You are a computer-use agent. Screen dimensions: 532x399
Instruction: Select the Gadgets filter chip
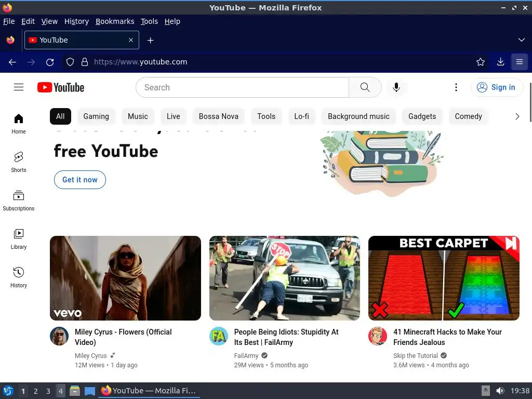pos(422,116)
